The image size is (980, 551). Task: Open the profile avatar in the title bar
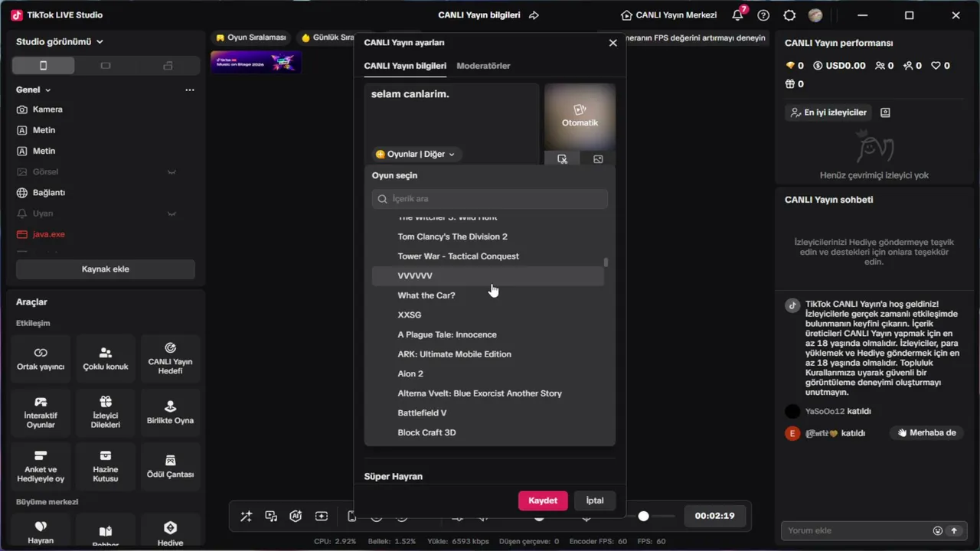pos(815,15)
